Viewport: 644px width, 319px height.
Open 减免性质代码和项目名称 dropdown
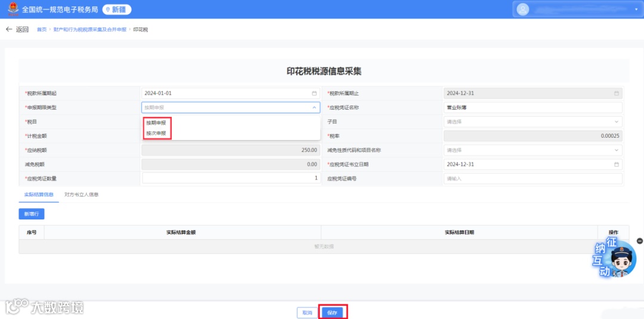(x=532, y=150)
